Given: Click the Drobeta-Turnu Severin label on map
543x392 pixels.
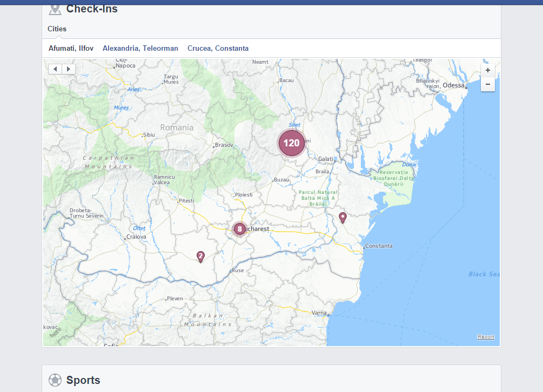Looking at the screenshot, I should pyautogui.click(x=86, y=213).
